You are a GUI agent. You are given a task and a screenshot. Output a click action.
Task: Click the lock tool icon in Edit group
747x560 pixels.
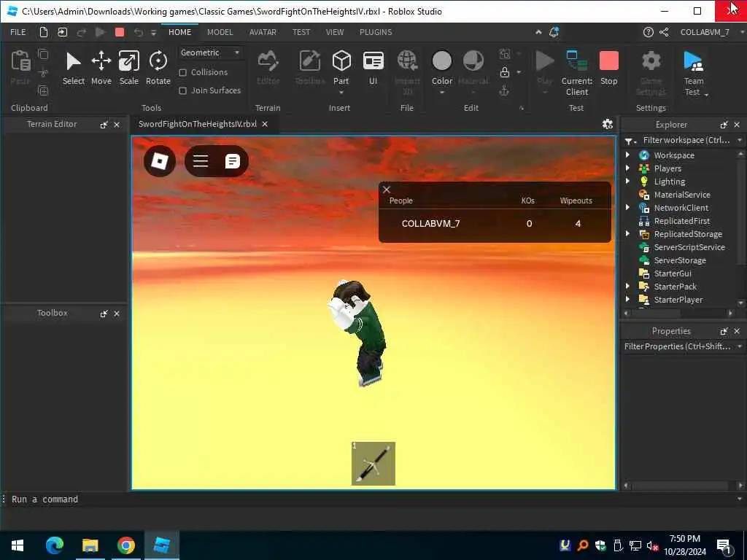[x=505, y=72]
